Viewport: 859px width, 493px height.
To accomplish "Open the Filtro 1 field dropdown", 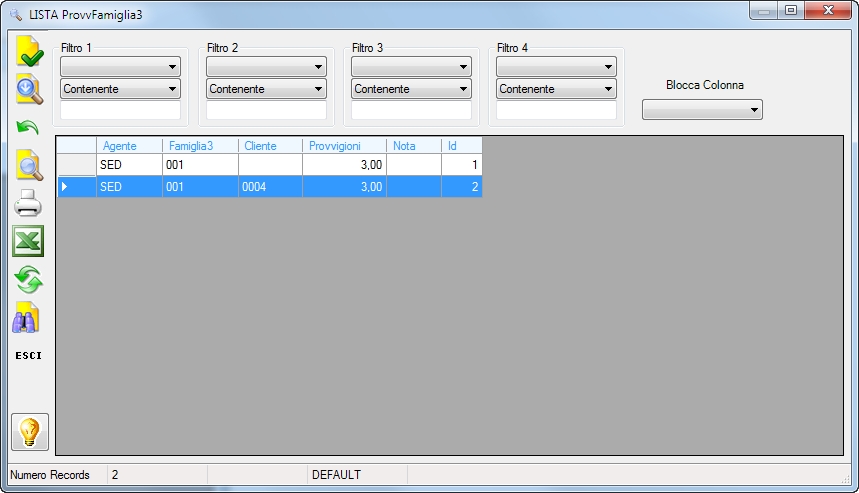I will coord(120,67).
